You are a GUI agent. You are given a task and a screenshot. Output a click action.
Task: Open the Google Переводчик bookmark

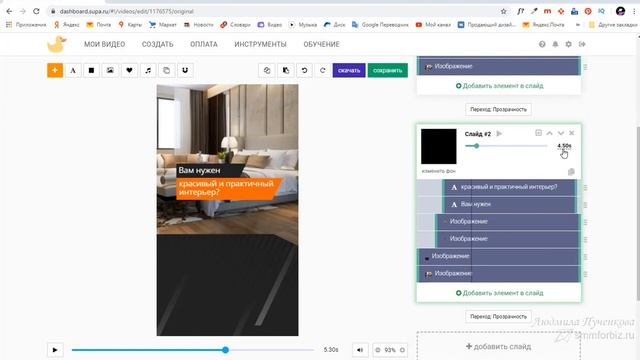coord(380,24)
